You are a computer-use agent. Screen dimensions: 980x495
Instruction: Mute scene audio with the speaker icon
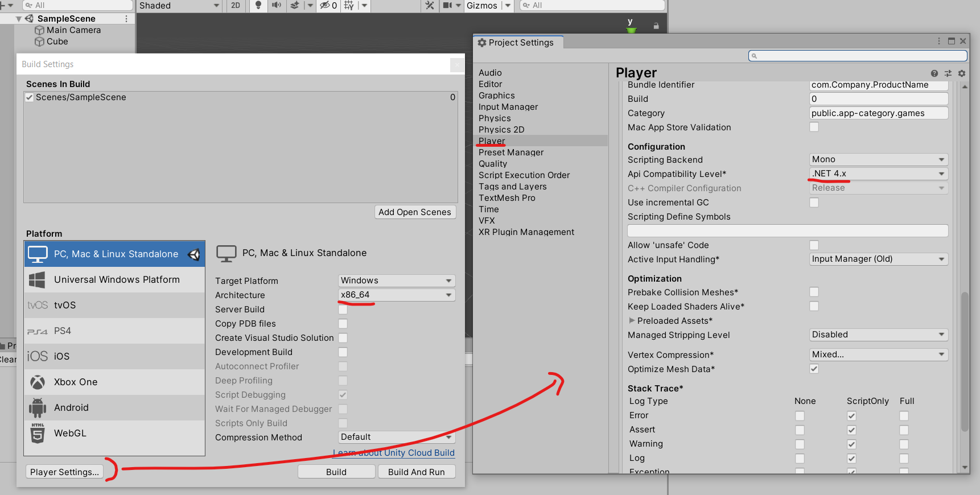click(277, 6)
